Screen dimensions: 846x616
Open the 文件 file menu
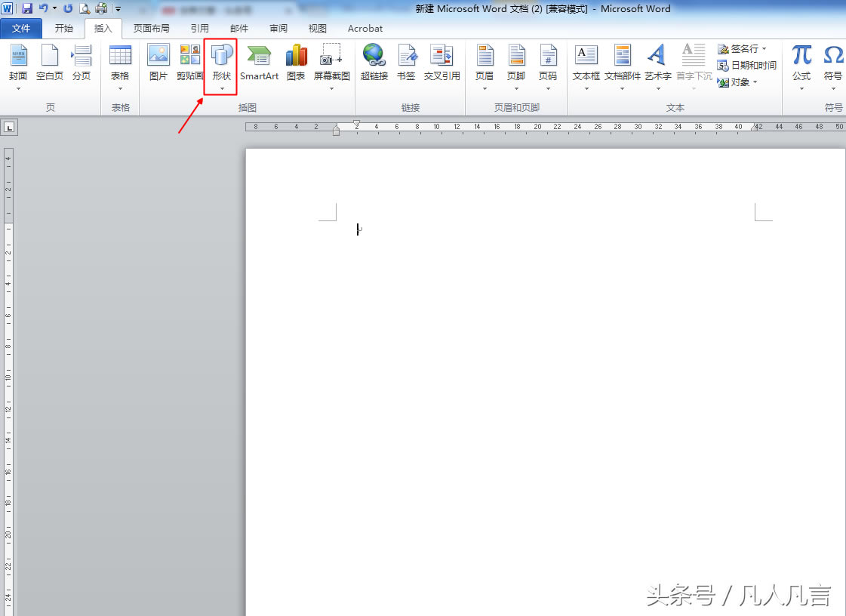(x=21, y=29)
